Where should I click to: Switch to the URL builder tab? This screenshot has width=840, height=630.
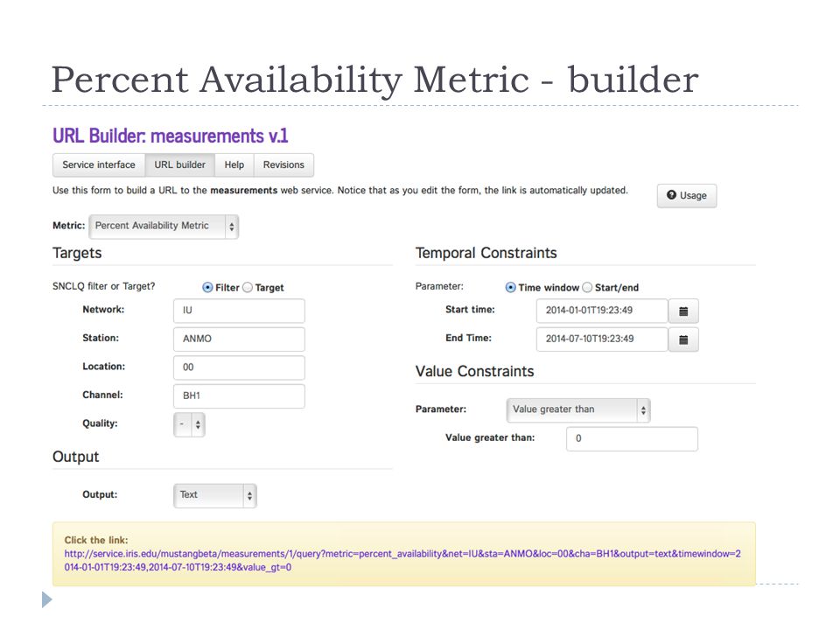[x=180, y=165]
